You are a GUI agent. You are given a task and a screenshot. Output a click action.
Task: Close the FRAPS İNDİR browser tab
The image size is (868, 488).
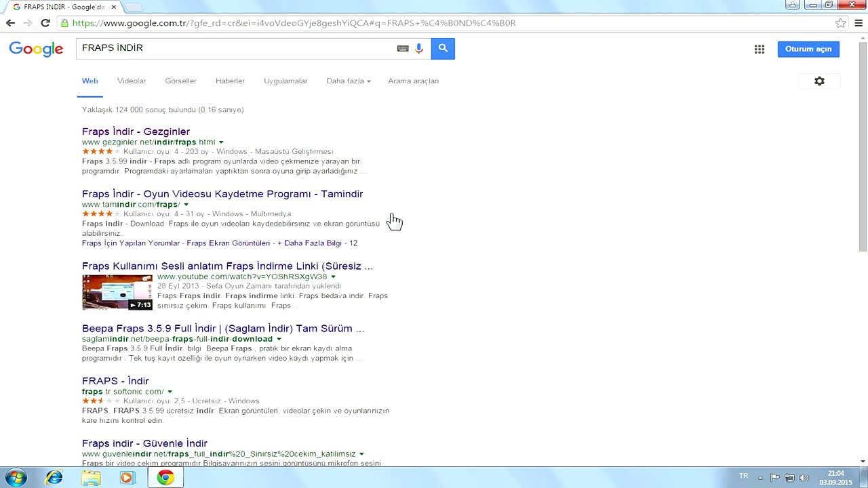(x=114, y=7)
